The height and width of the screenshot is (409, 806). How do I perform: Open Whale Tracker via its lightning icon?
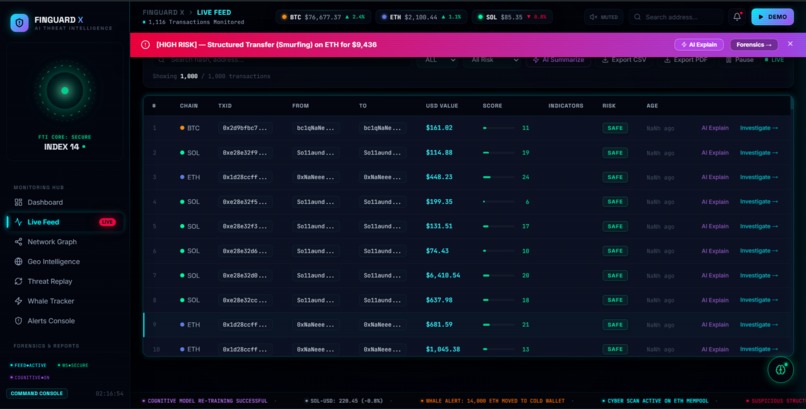click(x=19, y=301)
